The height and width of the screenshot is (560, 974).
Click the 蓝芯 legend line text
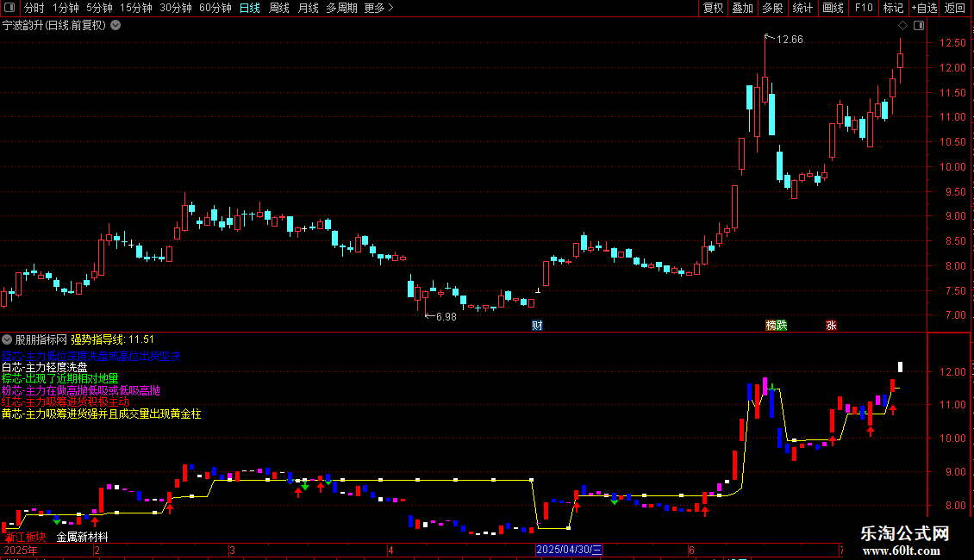pos(91,357)
